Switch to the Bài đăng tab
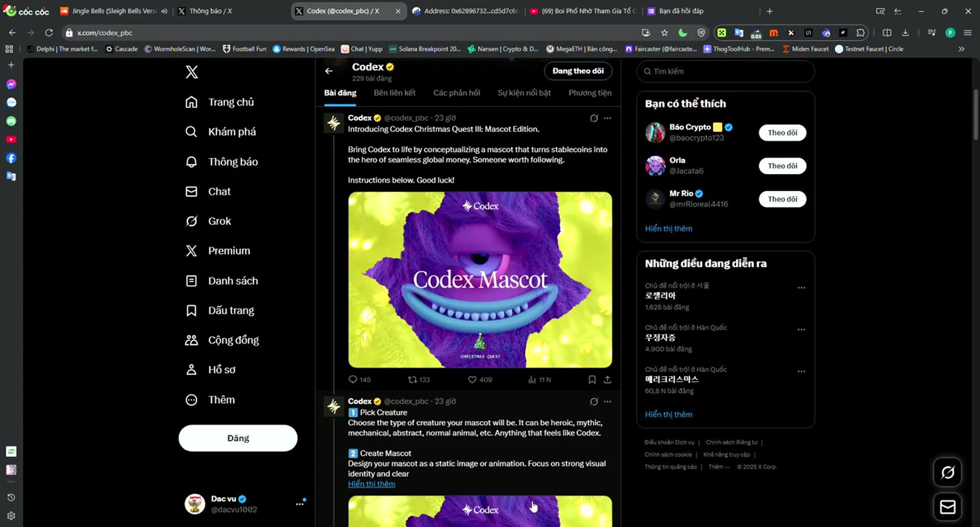Image resolution: width=980 pixels, height=527 pixels. [x=340, y=93]
